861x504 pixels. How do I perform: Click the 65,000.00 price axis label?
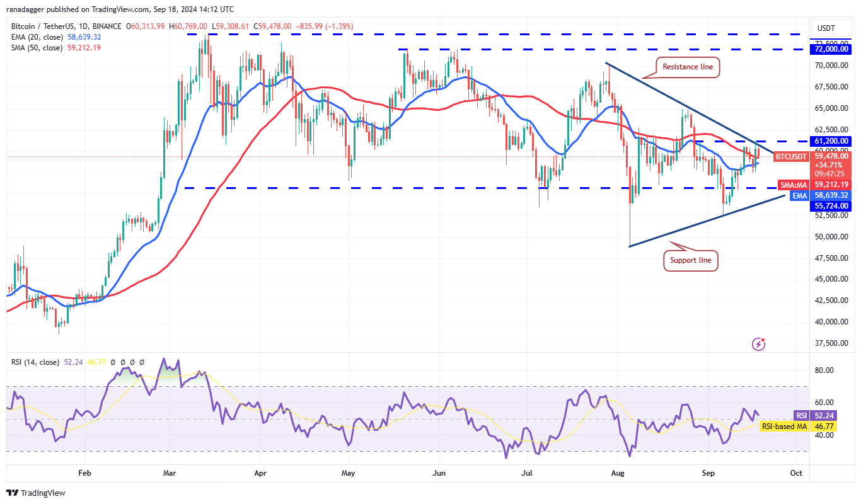coord(831,108)
